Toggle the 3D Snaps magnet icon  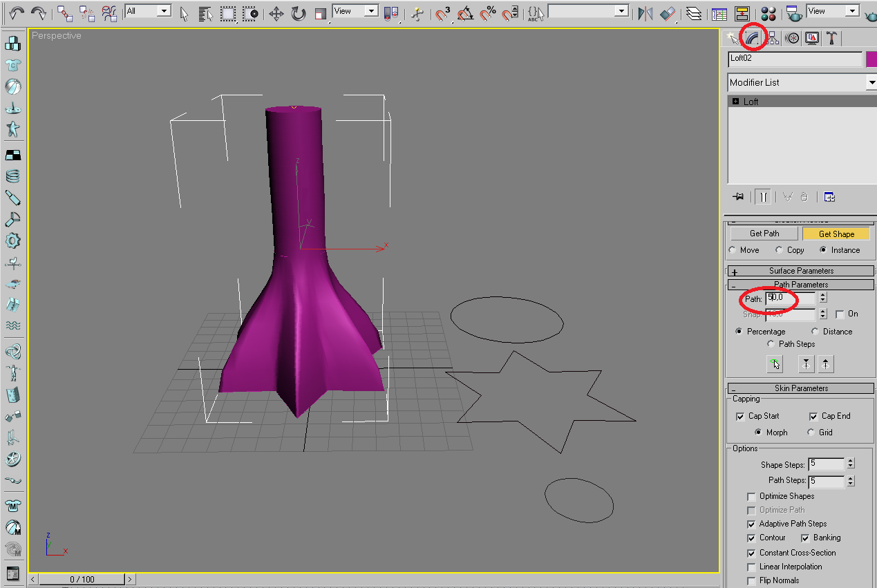[443, 13]
